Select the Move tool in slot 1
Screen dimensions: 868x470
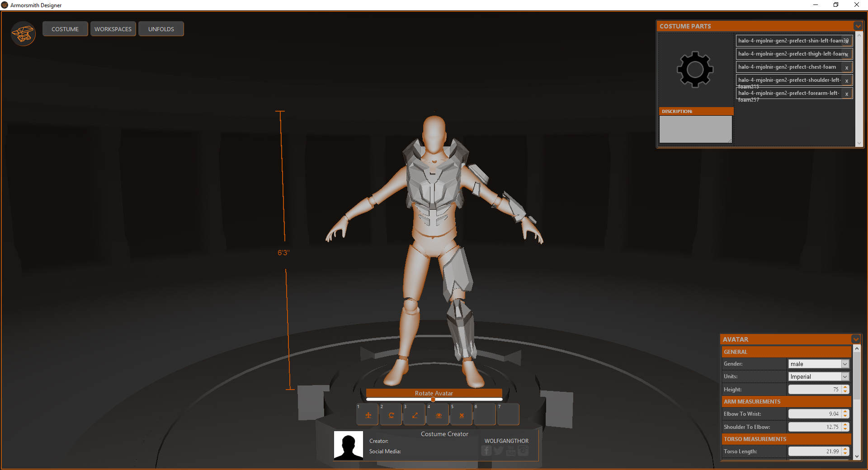368,415
